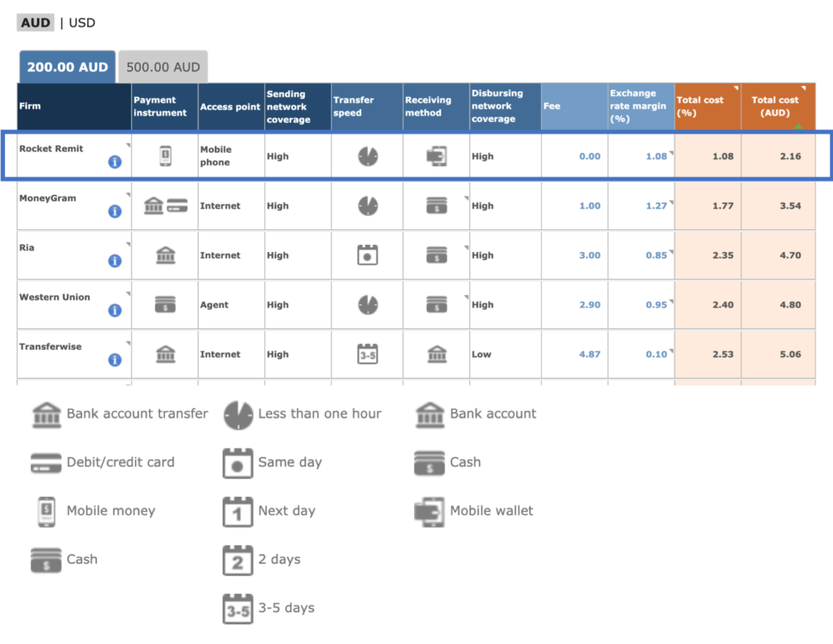Select the Western Union firm name

[55, 297]
